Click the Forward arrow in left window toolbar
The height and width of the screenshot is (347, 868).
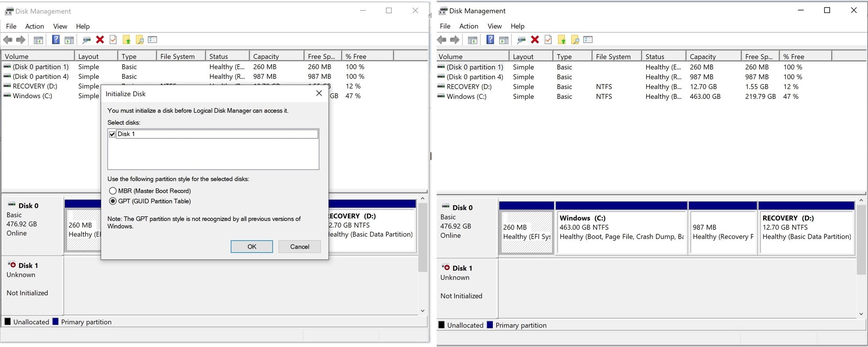(20, 40)
